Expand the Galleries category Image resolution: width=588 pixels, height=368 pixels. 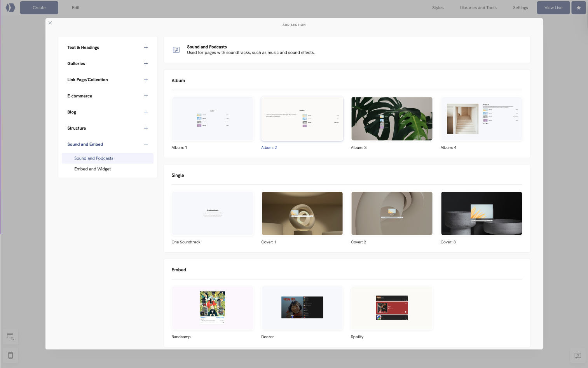(146, 63)
